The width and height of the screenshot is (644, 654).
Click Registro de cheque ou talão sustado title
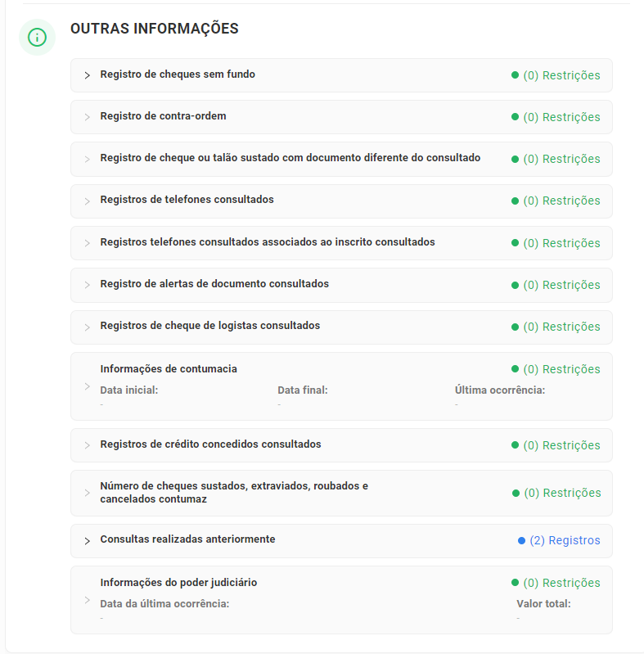(290, 158)
